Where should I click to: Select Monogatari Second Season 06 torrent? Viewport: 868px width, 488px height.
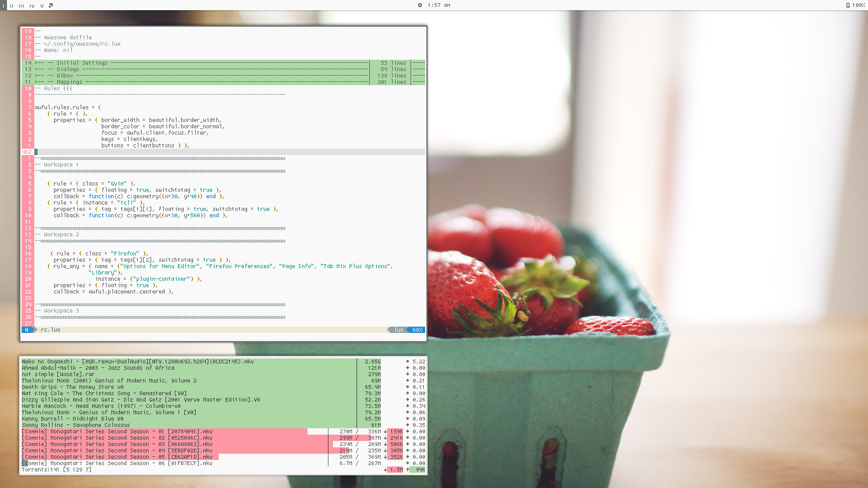click(x=224, y=463)
